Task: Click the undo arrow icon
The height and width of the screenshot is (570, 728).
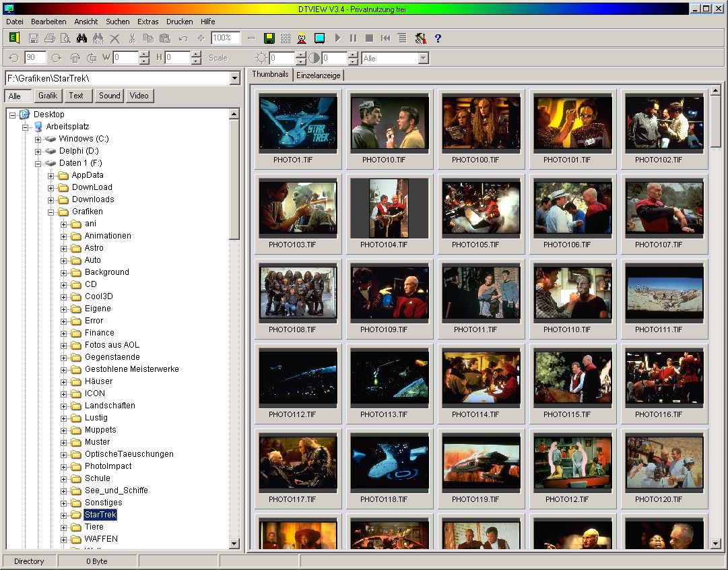Action: (x=183, y=38)
